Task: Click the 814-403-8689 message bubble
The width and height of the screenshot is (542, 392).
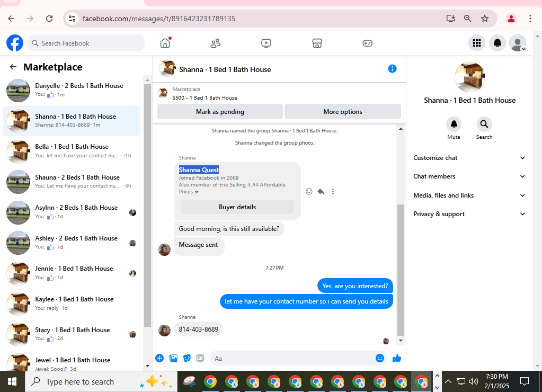Action: point(198,329)
